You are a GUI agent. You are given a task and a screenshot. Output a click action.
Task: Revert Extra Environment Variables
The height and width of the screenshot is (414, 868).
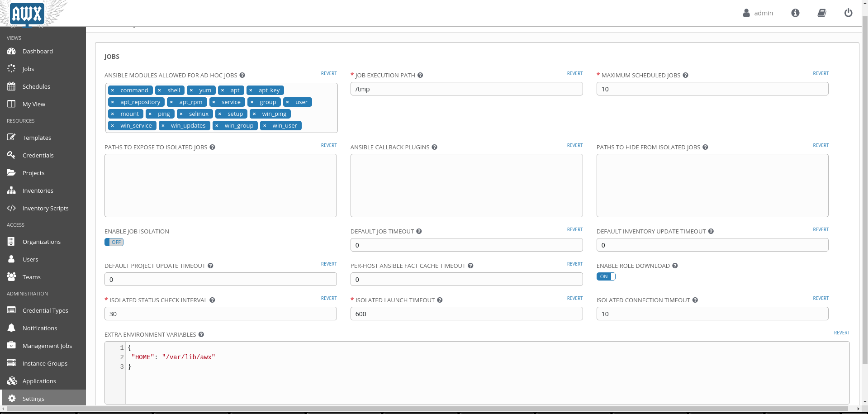pos(842,333)
